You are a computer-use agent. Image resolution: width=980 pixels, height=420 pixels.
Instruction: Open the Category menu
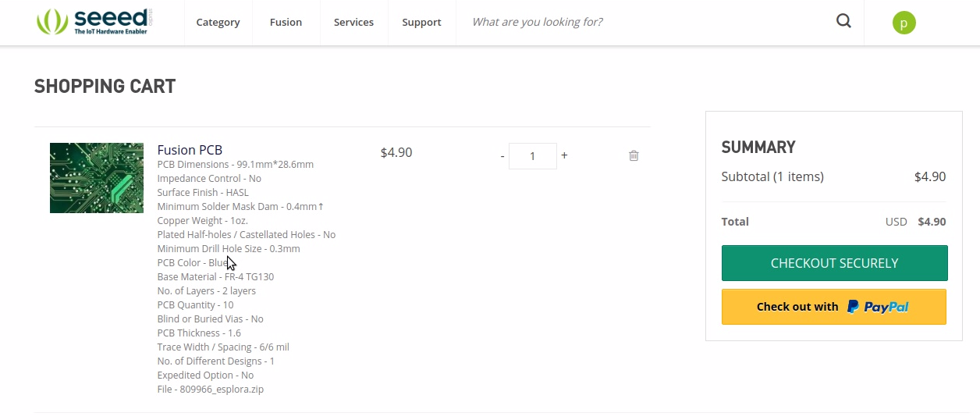click(x=218, y=22)
